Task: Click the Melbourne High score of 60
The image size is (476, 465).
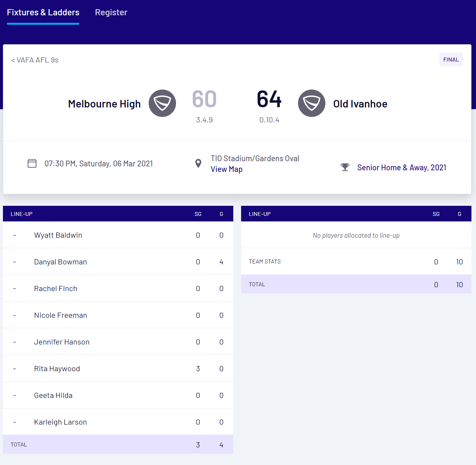Action: pos(204,99)
